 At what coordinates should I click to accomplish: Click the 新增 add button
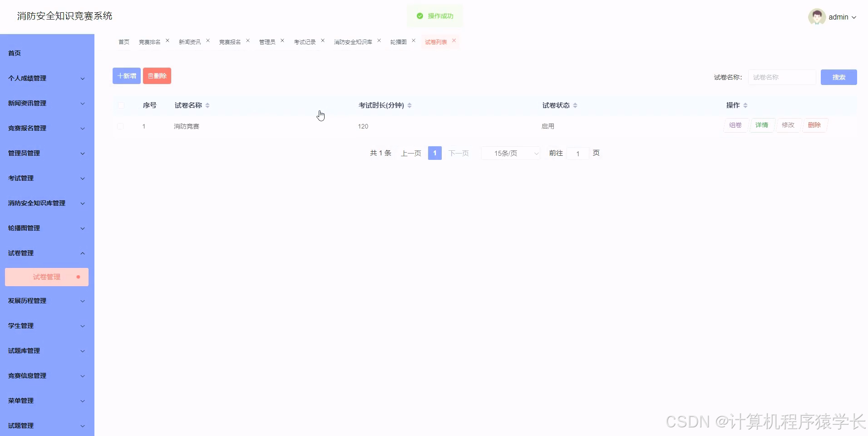(x=127, y=76)
